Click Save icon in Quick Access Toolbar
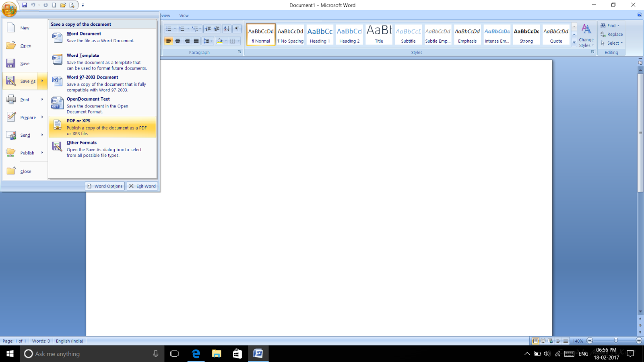 point(25,5)
